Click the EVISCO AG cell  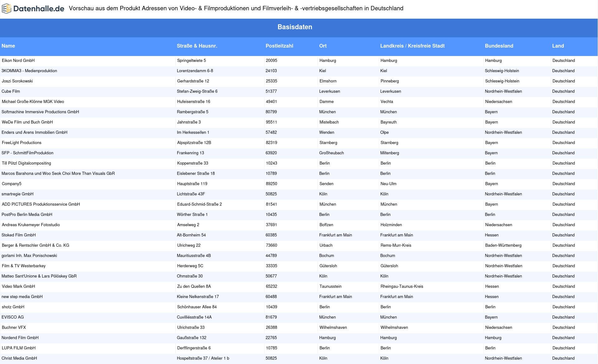12,317
